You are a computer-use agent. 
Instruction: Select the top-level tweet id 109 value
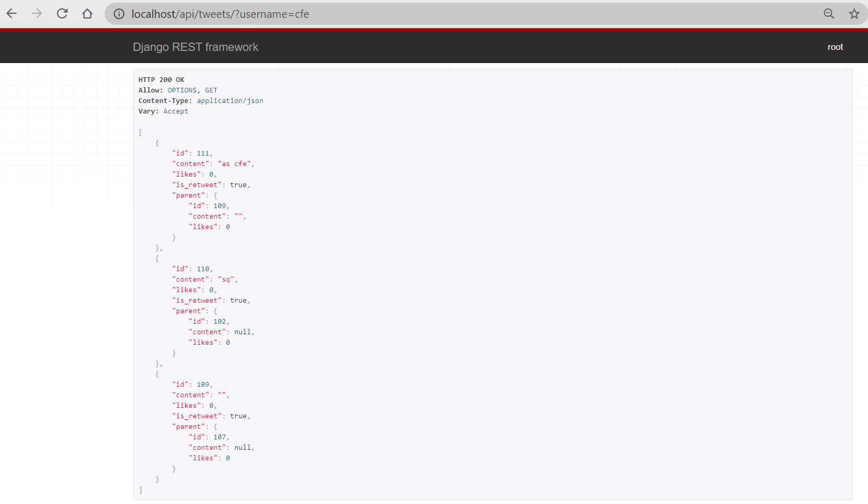[203, 385]
